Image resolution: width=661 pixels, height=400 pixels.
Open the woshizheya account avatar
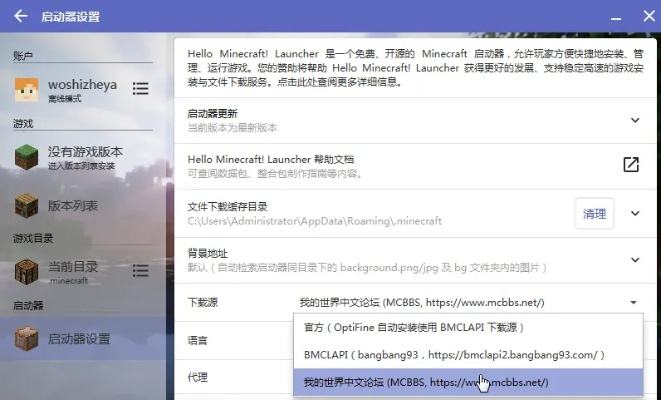[26, 89]
